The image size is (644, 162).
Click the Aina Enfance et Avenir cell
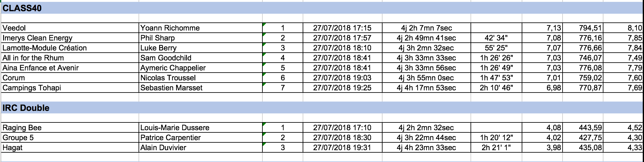[x=41, y=68]
